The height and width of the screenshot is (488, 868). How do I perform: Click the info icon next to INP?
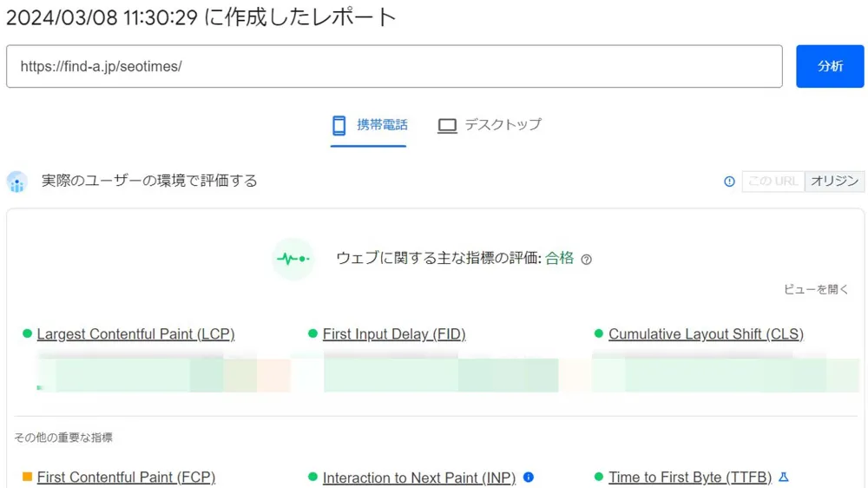pos(529,477)
